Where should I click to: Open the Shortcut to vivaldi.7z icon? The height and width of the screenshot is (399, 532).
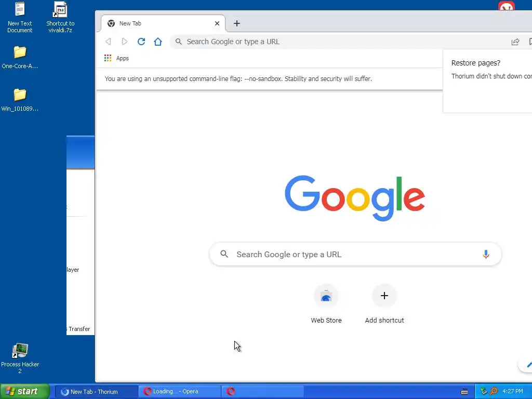pyautogui.click(x=60, y=17)
